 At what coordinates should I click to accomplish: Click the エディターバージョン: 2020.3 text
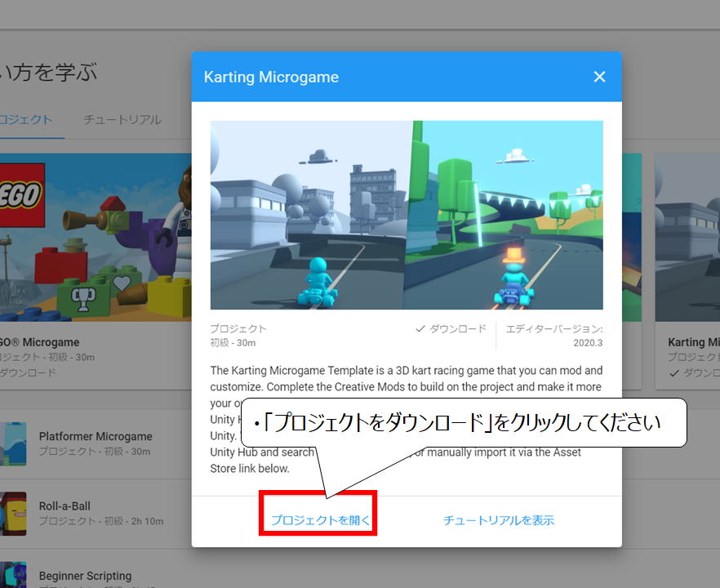tap(553, 336)
